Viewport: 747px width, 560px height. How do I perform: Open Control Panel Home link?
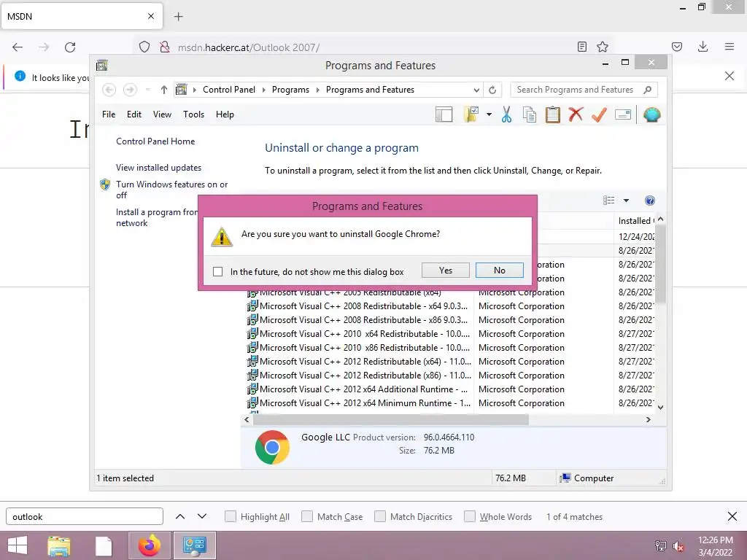click(155, 141)
